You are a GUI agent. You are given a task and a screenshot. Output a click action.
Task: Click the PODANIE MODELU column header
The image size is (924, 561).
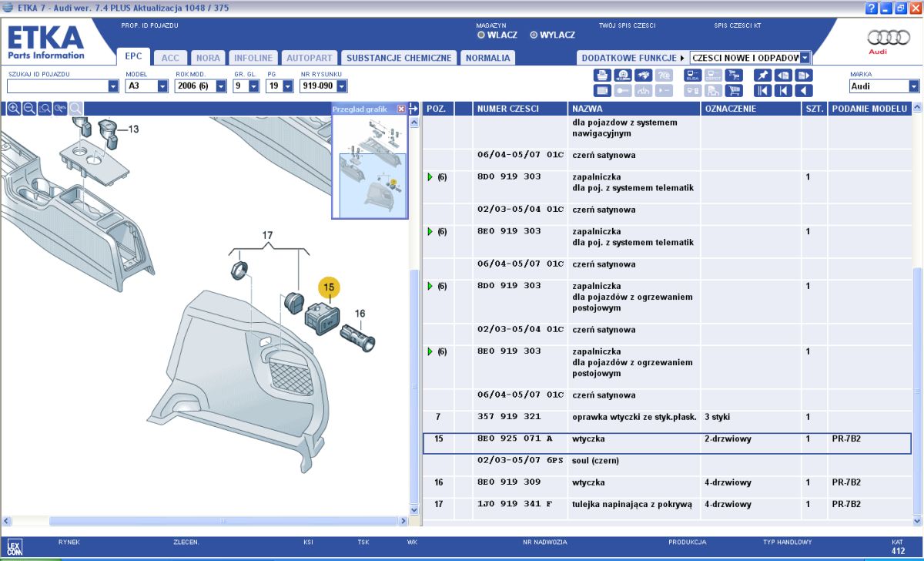[x=869, y=109]
